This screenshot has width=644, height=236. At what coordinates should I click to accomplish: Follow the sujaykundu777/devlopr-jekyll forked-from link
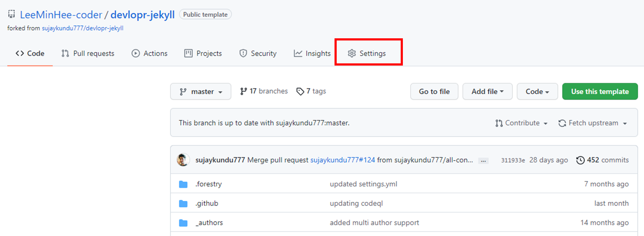pyautogui.click(x=83, y=28)
